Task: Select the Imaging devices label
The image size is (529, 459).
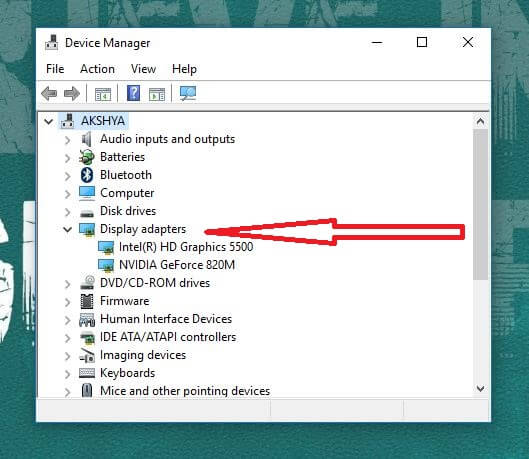Action: click(x=143, y=355)
